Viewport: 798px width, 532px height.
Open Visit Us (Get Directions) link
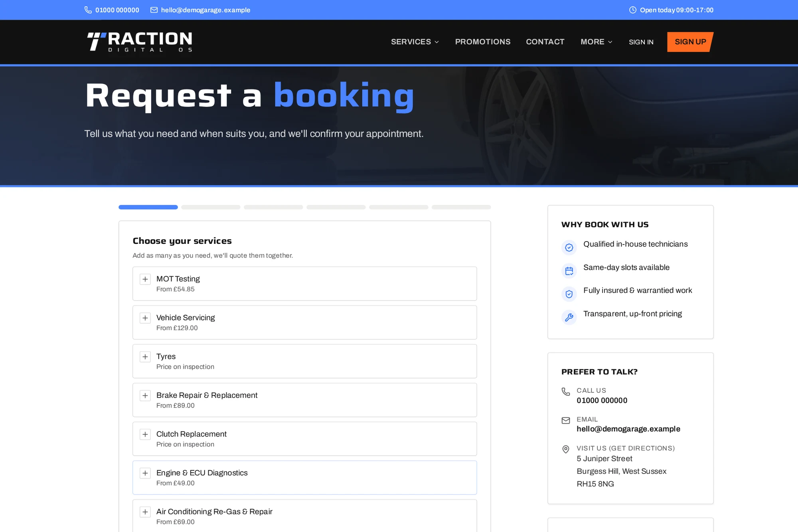point(626,448)
